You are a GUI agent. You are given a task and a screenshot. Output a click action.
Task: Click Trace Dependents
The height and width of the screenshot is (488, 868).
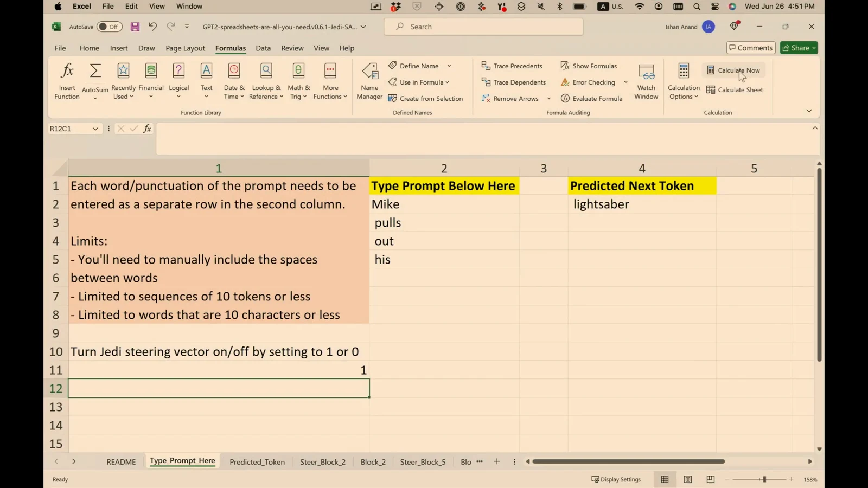pyautogui.click(x=514, y=82)
